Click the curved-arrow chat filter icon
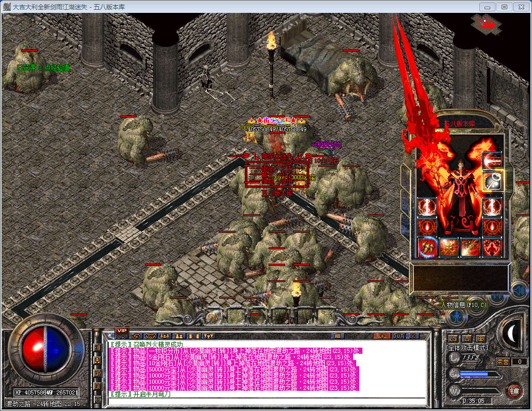The width and height of the screenshot is (532, 411). [x=136, y=336]
